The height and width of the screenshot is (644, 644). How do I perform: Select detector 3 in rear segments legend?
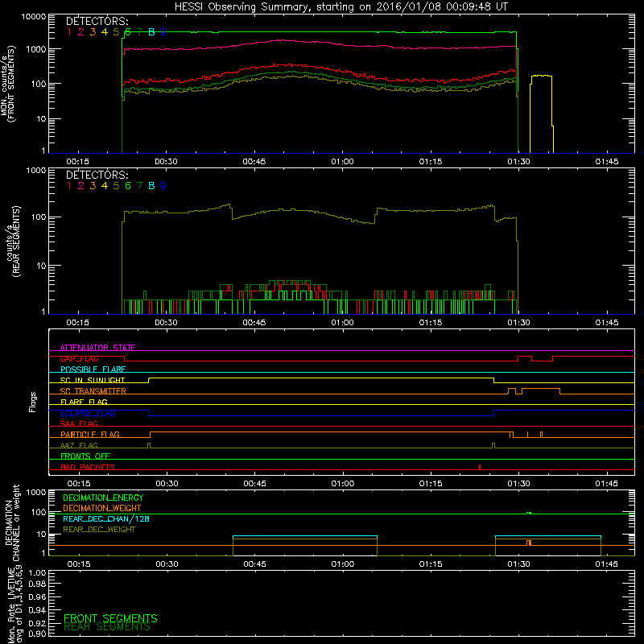pyautogui.click(x=93, y=186)
